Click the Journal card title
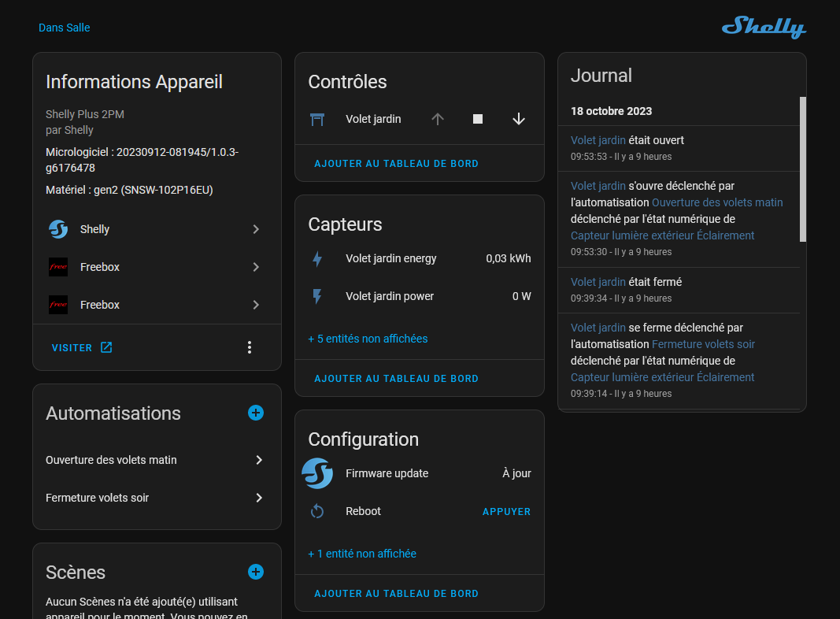 pyautogui.click(x=601, y=76)
